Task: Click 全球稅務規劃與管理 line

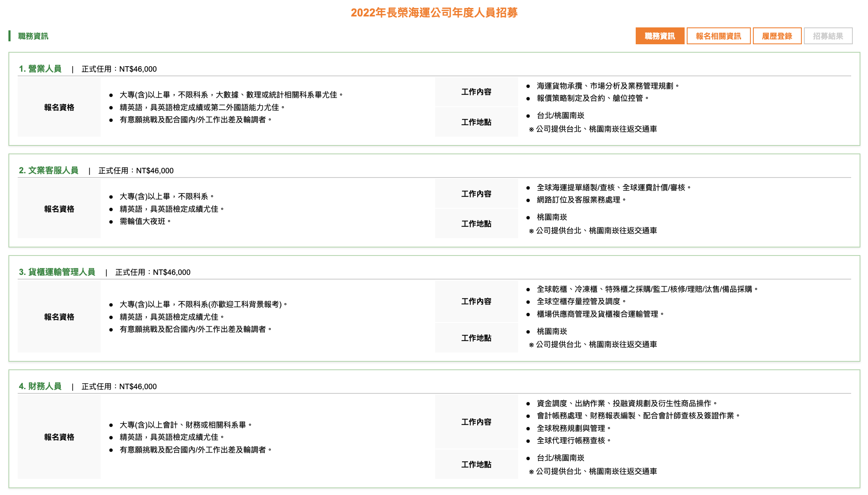Action: pos(573,428)
